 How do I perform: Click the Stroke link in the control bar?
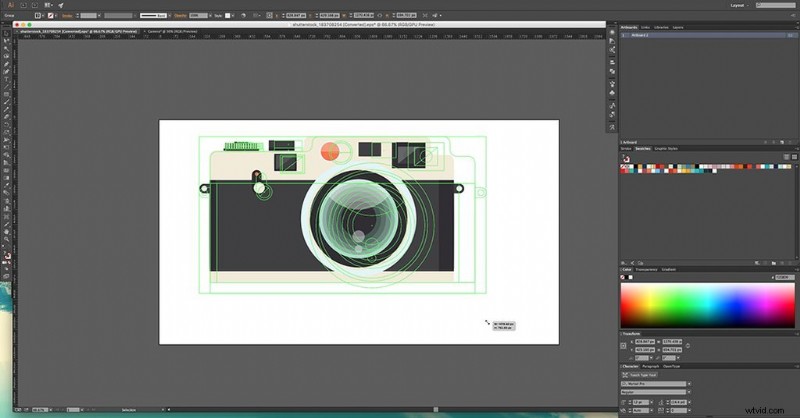point(67,15)
